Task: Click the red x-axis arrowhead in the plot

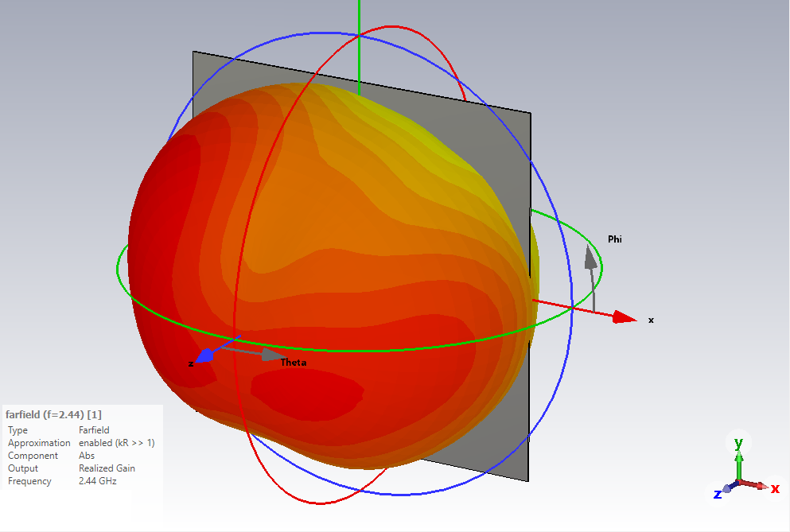Action: [625, 318]
